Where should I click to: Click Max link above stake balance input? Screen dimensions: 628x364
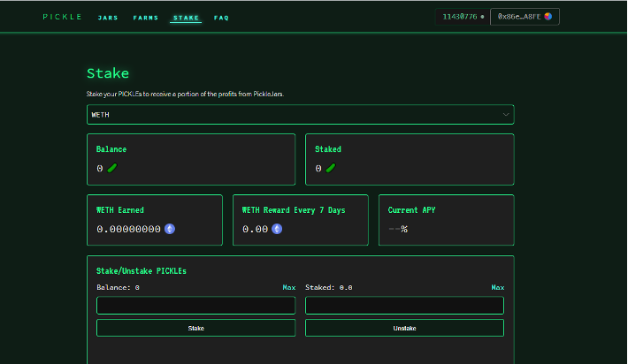[x=288, y=288]
